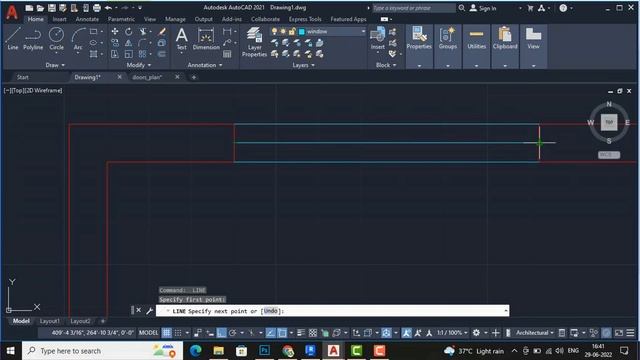Click the keyword search box
This screenshot has width=640, height=360.
[x=413, y=8]
